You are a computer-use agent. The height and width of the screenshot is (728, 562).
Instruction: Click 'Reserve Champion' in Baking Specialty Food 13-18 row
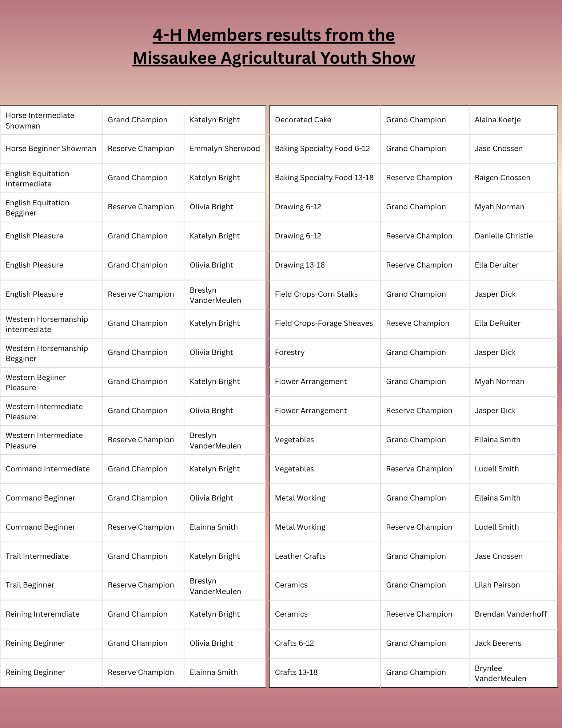[x=419, y=178]
